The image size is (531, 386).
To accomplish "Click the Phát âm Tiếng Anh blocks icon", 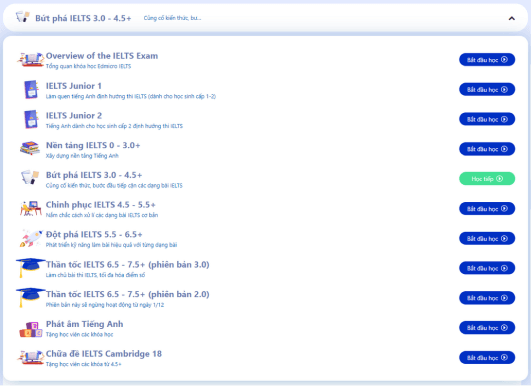I will (30, 329).
